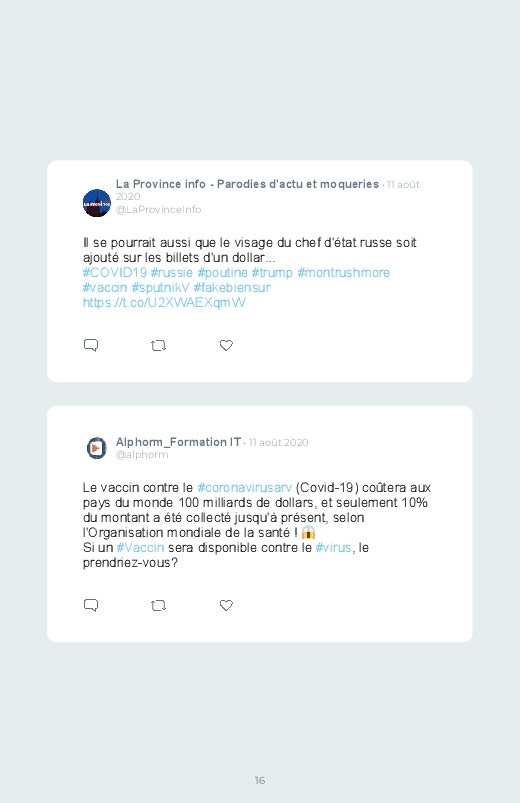Retweet the La Province info tweet
The height and width of the screenshot is (803, 520).
click(158, 346)
